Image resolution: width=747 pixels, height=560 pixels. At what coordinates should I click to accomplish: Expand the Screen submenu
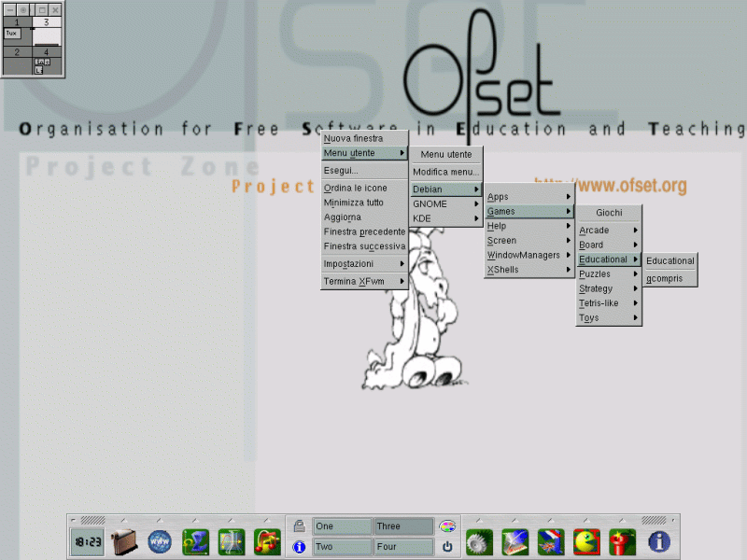point(529,241)
